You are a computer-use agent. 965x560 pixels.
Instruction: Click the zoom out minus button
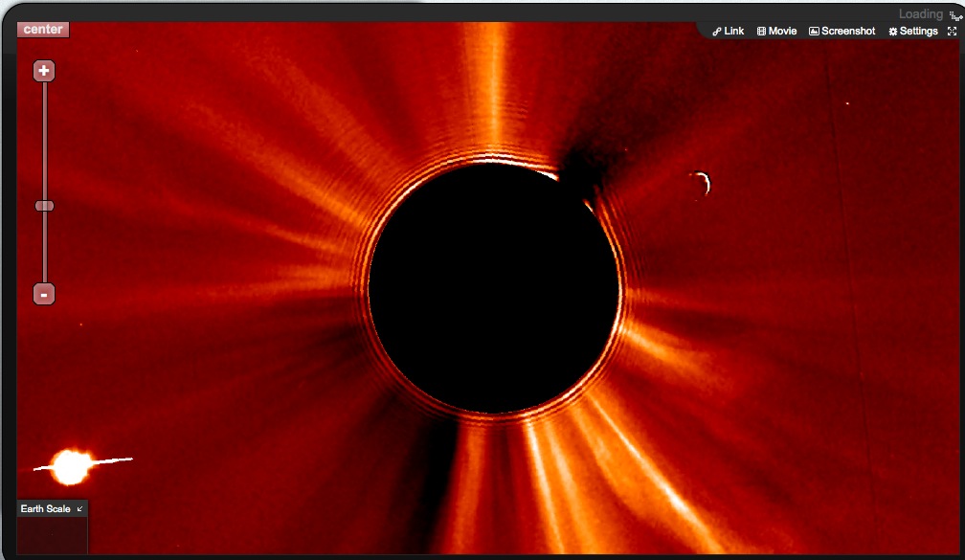pos(44,294)
